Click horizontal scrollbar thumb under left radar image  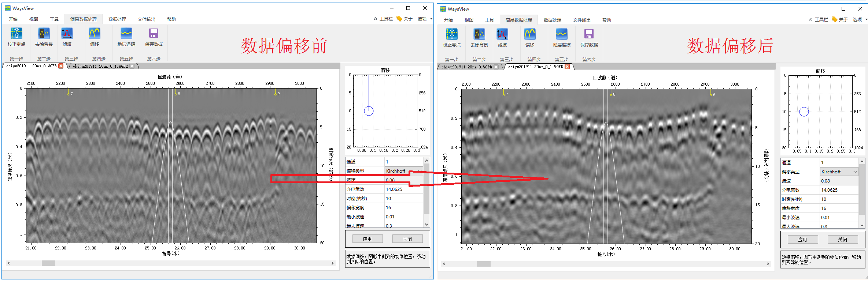[48, 263]
